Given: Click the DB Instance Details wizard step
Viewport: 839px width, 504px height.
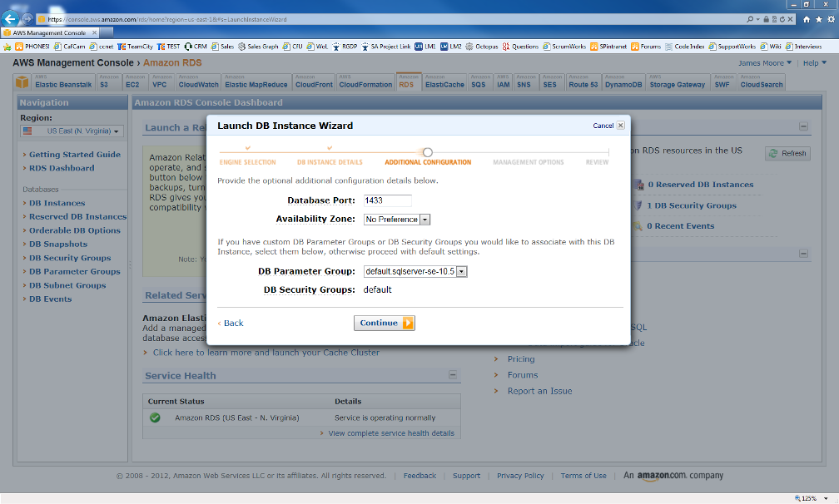Looking at the screenshot, I should click(x=330, y=162).
